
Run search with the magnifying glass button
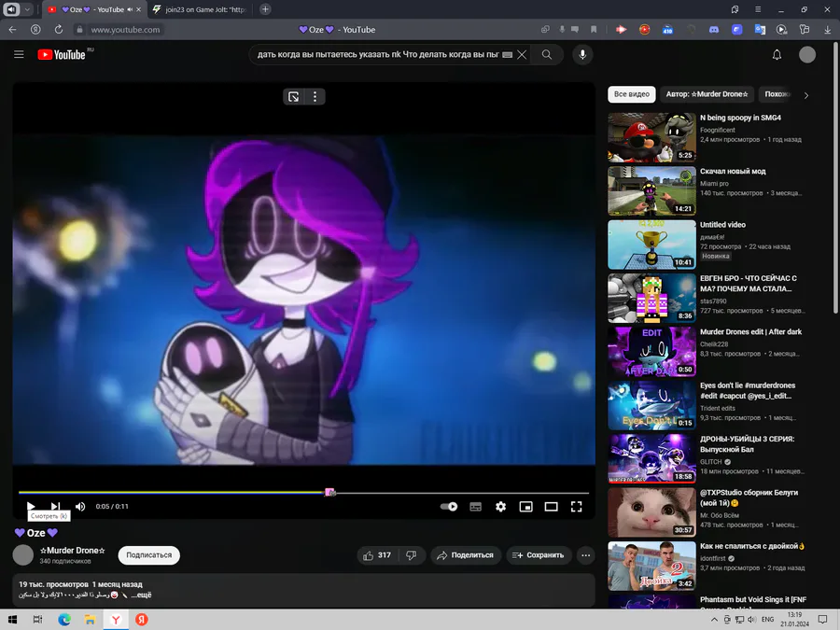pyautogui.click(x=546, y=55)
